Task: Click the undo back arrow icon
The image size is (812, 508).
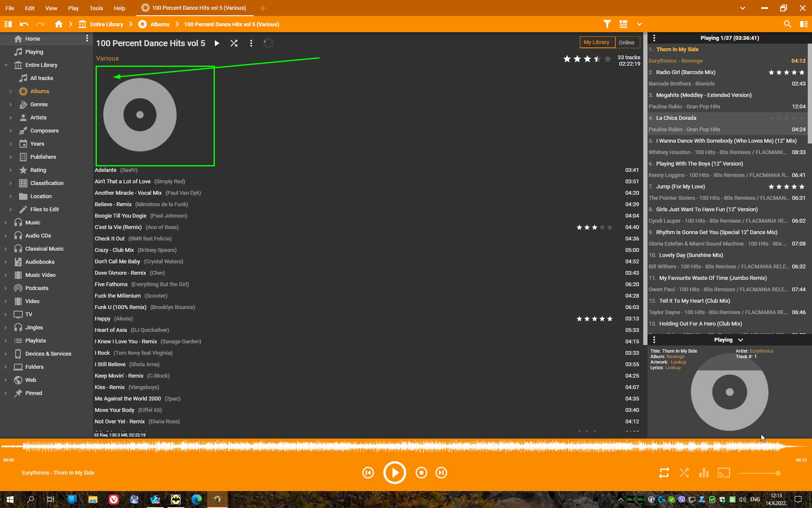Action: pos(24,24)
